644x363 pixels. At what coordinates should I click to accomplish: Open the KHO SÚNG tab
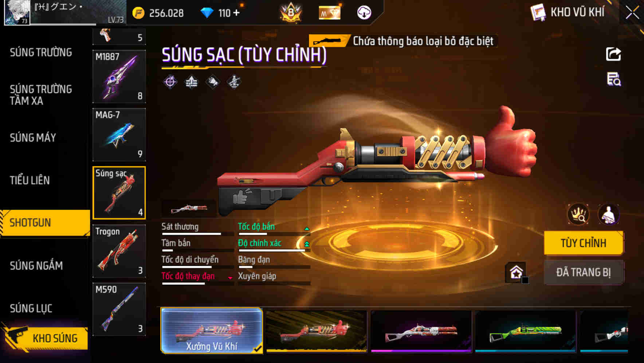[45, 338]
